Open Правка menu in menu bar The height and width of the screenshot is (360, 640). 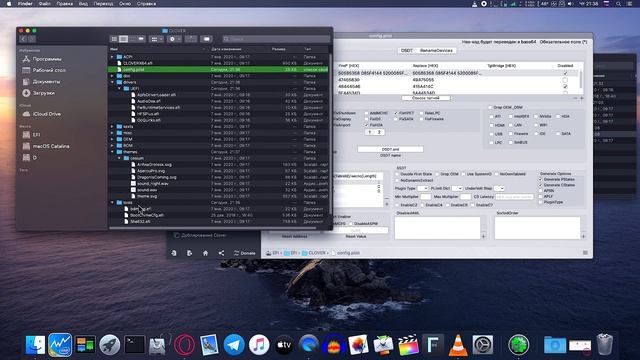tap(64, 4)
